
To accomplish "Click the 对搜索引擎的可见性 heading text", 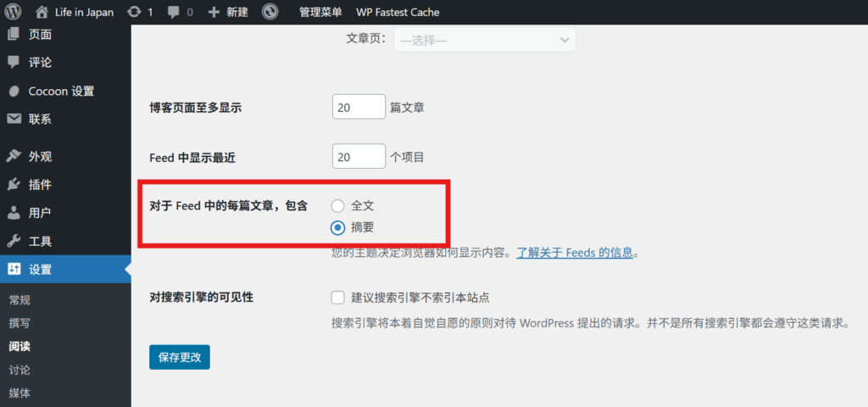I will click(x=201, y=298).
